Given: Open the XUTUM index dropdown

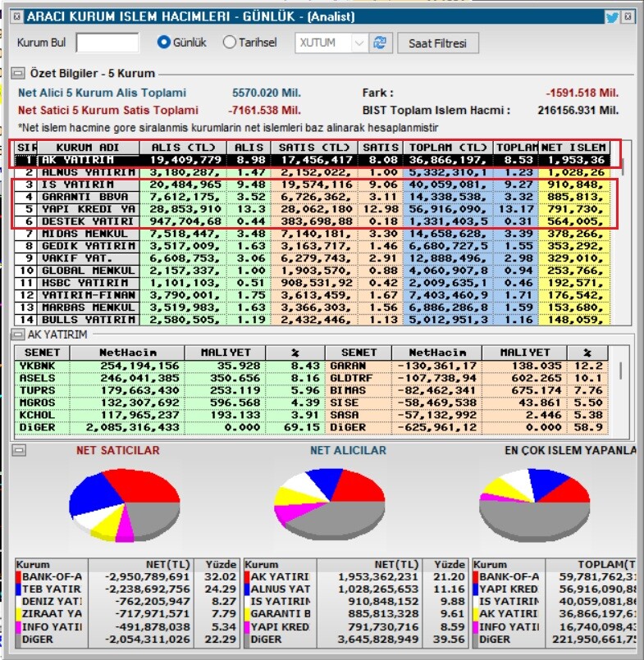Looking at the screenshot, I should (x=359, y=43).
